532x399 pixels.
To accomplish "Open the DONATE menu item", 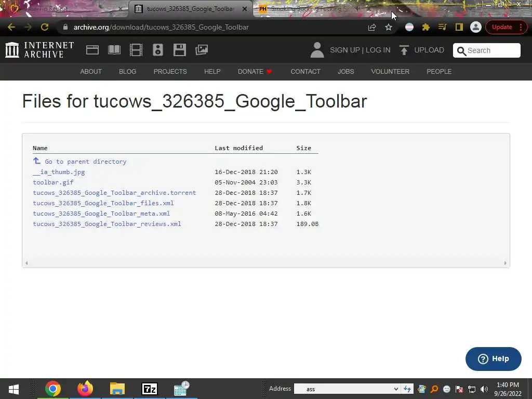I will tap(255, 72).
